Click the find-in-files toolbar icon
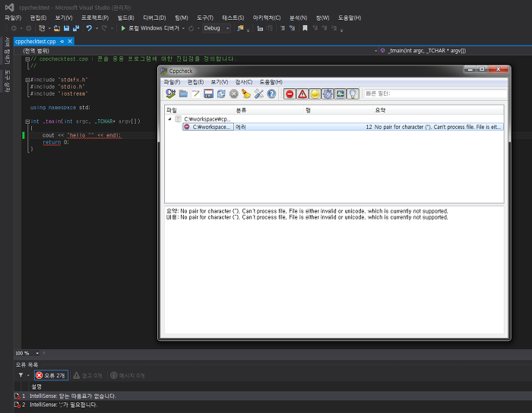The width and height of the screenshot is (532, 413). (240, 28)
